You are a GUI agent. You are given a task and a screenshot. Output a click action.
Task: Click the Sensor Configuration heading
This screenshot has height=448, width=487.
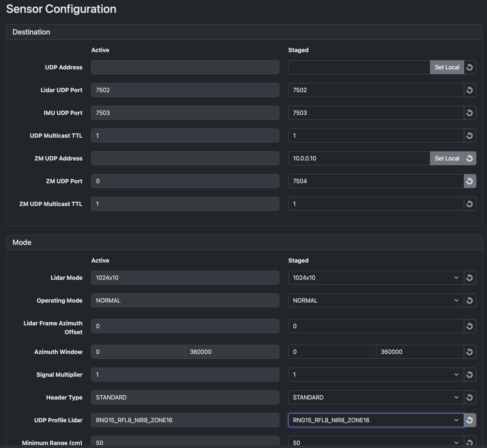coord(61,9)
